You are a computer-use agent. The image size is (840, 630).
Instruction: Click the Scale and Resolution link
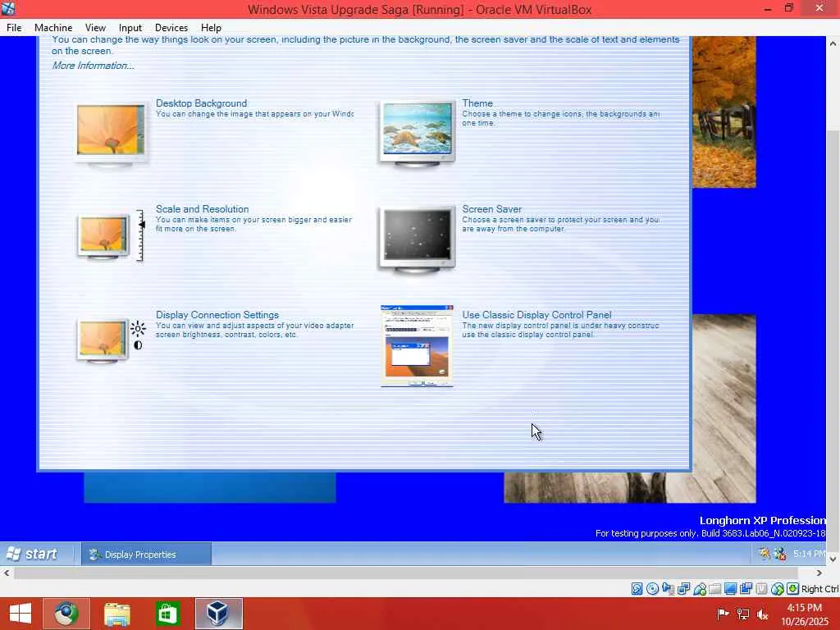point(202,209)
